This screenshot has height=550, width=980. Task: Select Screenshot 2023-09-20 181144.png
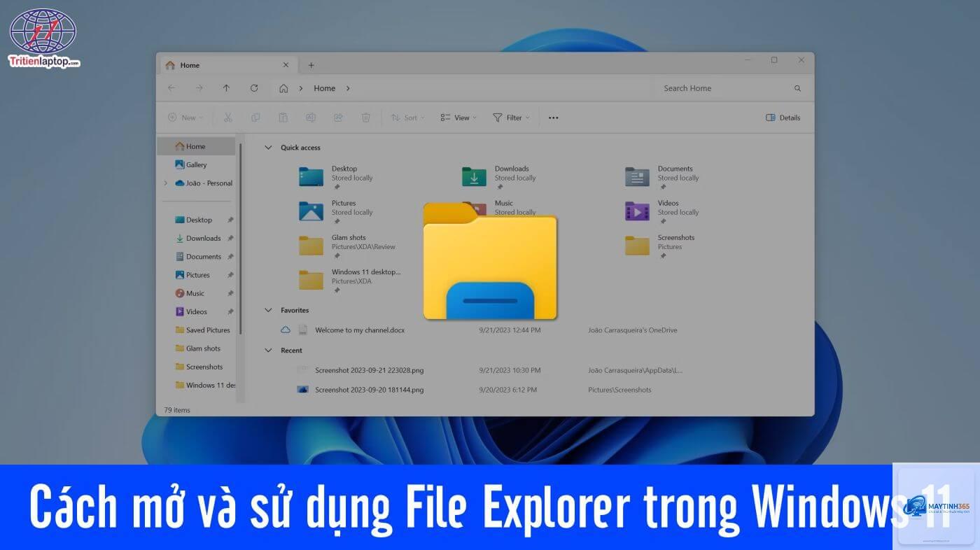tap(370, 390)
